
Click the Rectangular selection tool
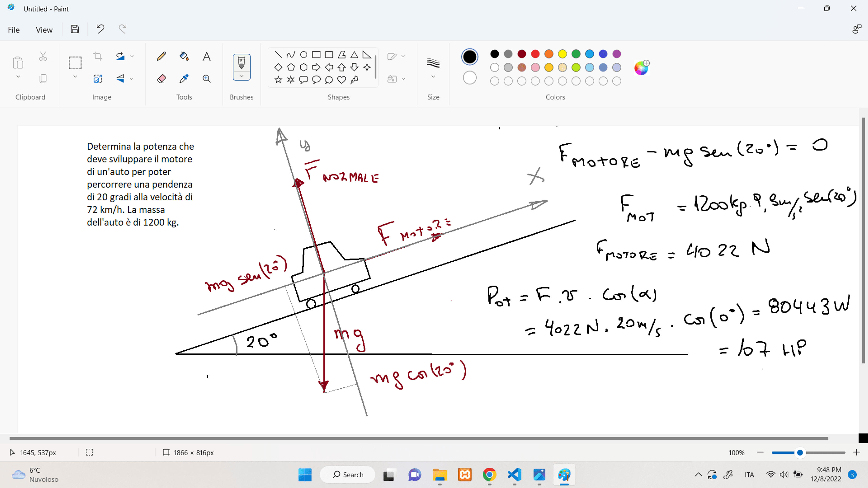(x=75, y=63)
